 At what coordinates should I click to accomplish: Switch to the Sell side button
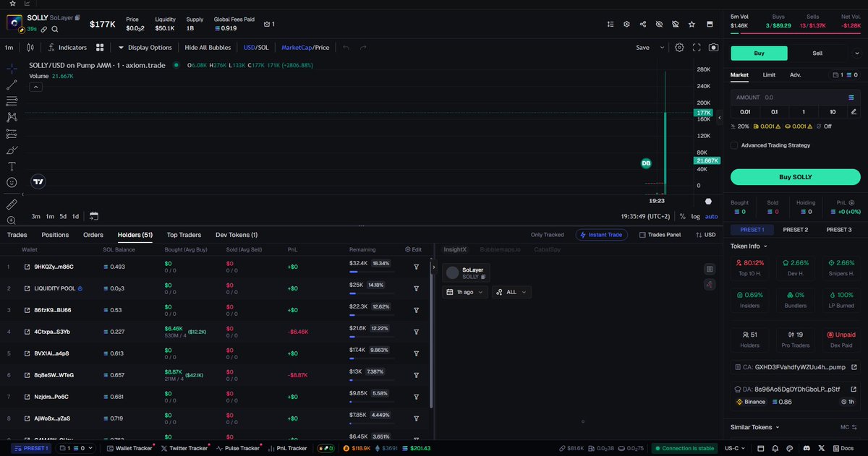(x=817, y=53)
